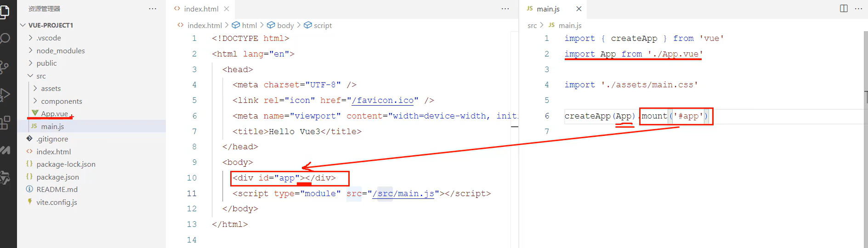Viewport: 868px width, 248px height.
Task: Click the JSON icon beside package-lock.json
Action: point(29,163)
